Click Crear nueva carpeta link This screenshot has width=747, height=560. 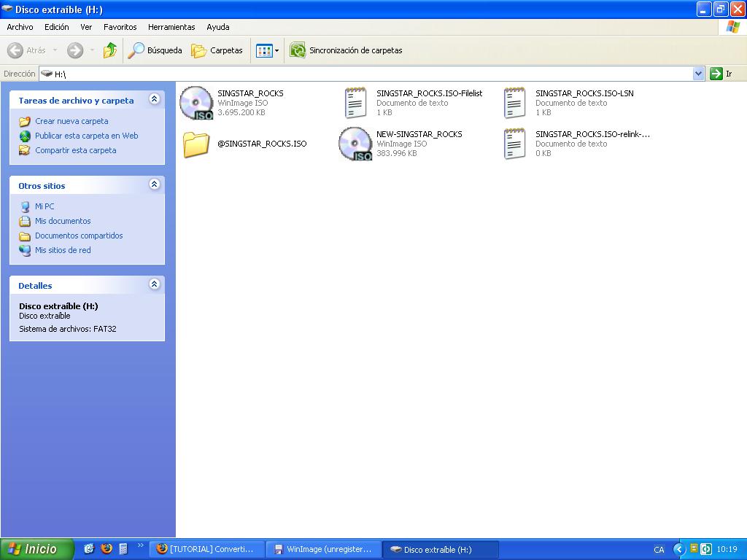[71, 121]
